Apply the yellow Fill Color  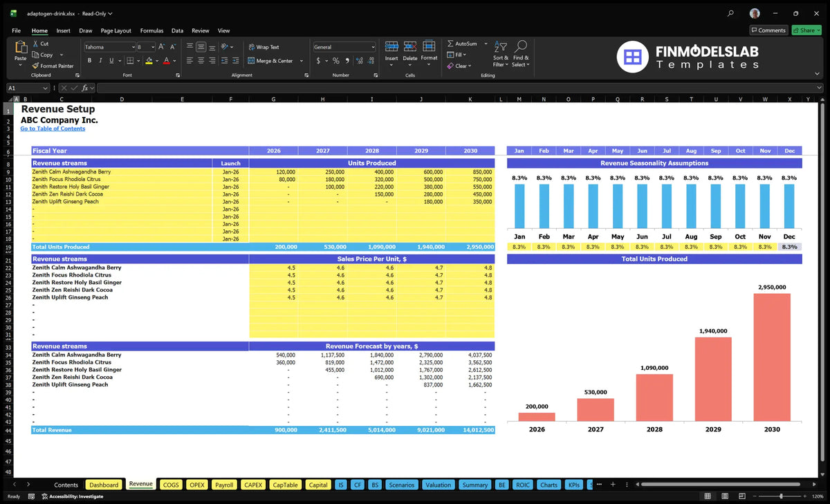(149, 61)
